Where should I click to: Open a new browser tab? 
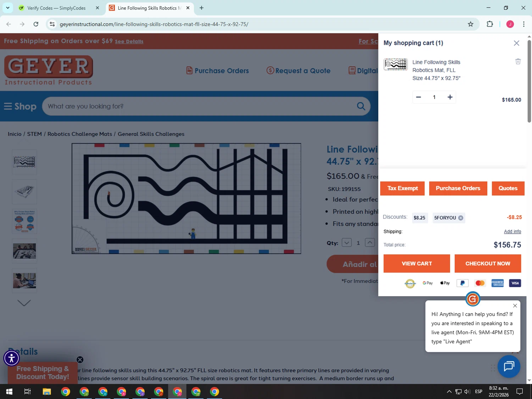point(201,8)
